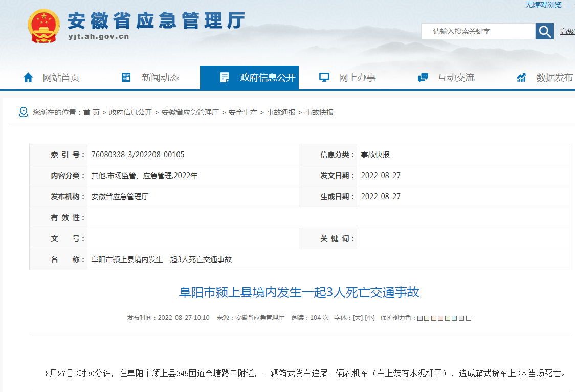Screen dimensions: 575x392
Task: Click the document icon beside 政府信息公开
Action: pos(225,77)
